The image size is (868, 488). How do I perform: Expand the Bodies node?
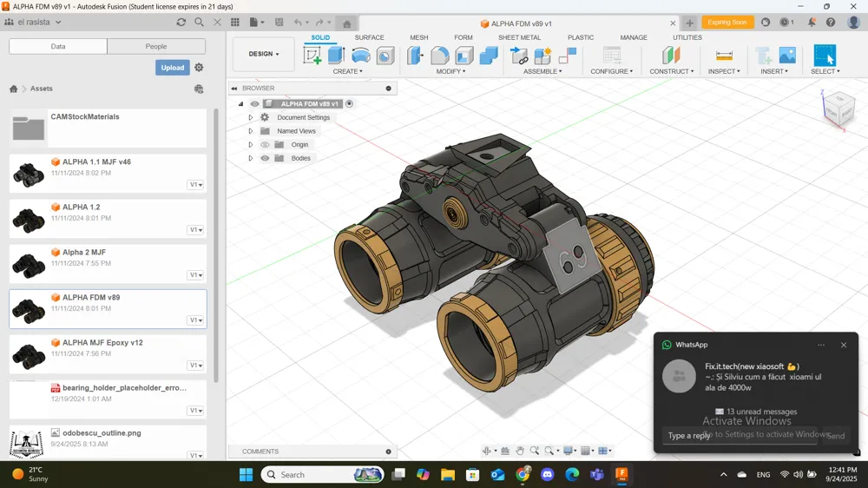point(250,158)
